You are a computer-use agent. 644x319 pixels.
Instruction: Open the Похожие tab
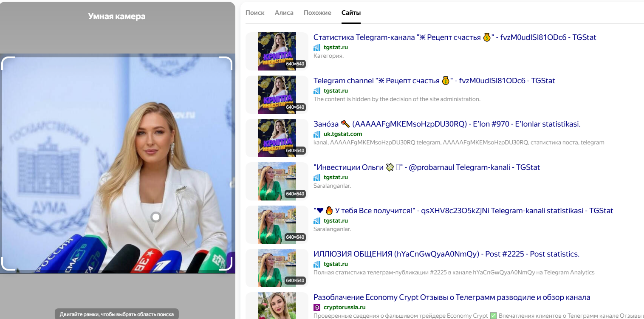click(317, 13)
